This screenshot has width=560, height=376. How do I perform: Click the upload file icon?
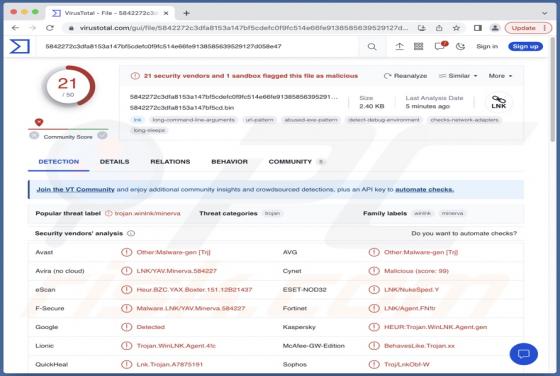point(399,46)
